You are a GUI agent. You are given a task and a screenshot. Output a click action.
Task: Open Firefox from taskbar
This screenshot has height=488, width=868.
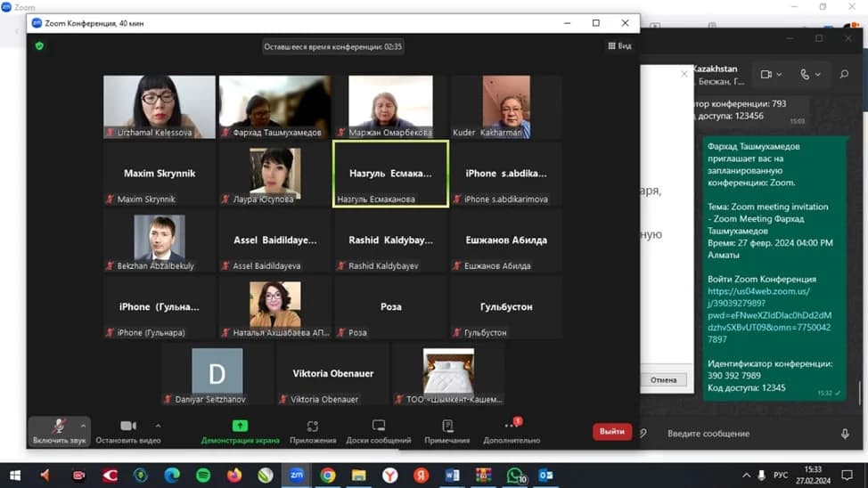[234, 476]
